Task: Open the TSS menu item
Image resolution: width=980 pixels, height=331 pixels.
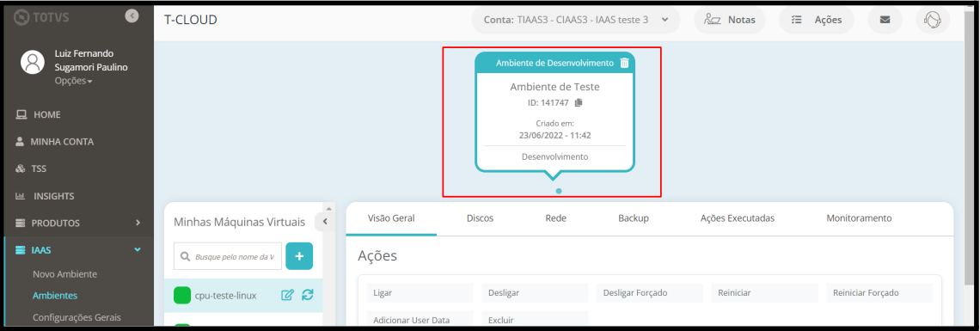Action: [x=31, y=169]
